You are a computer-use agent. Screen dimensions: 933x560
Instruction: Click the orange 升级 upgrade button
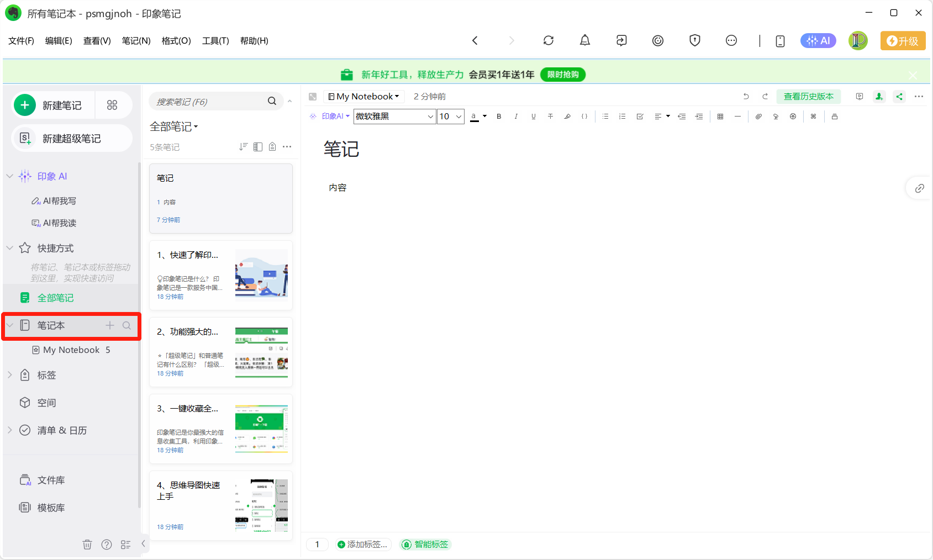tap(903, 41)
